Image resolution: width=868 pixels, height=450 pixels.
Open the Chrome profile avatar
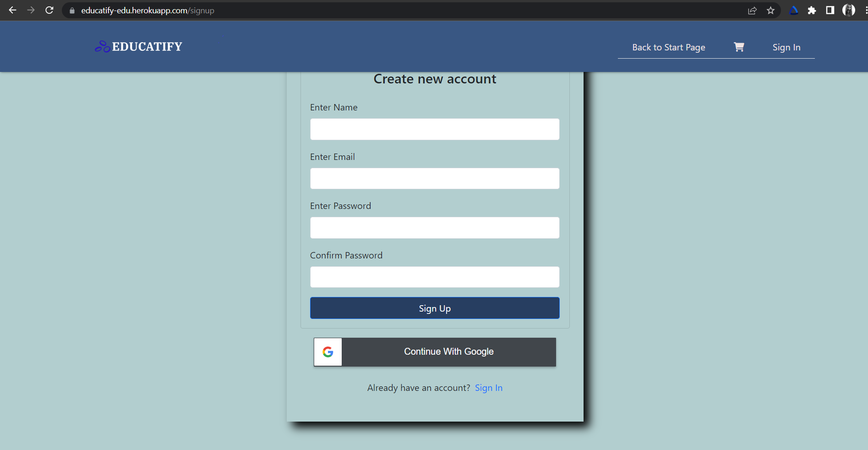point(850,10)
